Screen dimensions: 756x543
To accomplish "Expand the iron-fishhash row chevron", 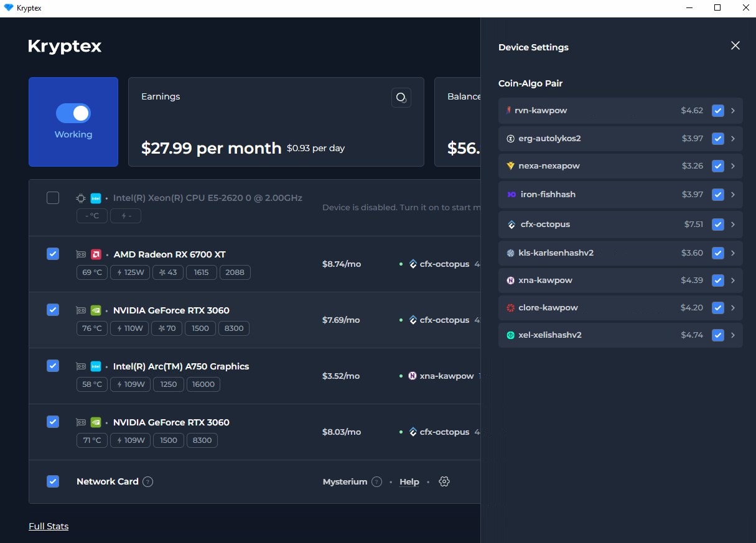I will tap(733, 195).
